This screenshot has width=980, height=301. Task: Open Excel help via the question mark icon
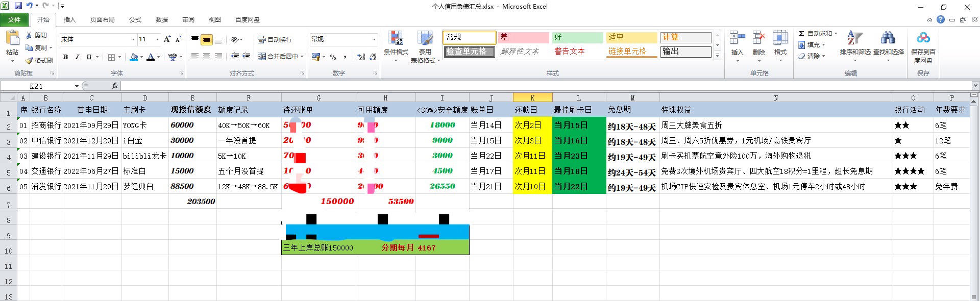click(940, 19)
